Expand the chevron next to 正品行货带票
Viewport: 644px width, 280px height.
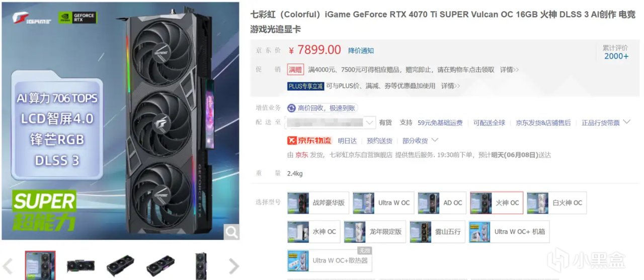point(627,122)
